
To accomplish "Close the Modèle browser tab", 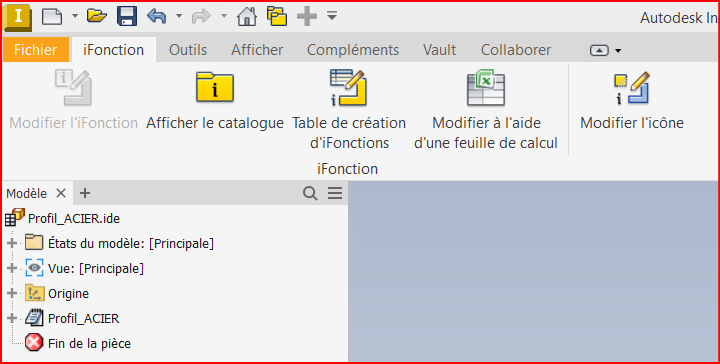I will pyautogui.click(x=61, y=193).
